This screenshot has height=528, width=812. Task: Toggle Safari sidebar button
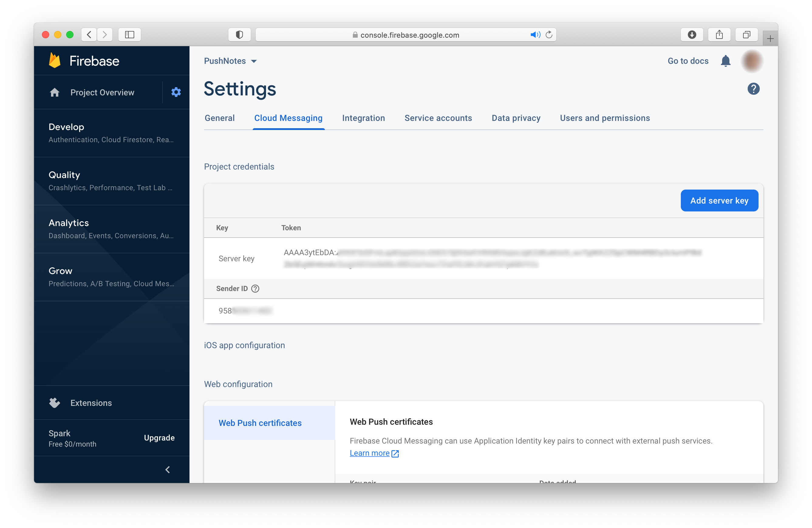(x=130, y=34)
